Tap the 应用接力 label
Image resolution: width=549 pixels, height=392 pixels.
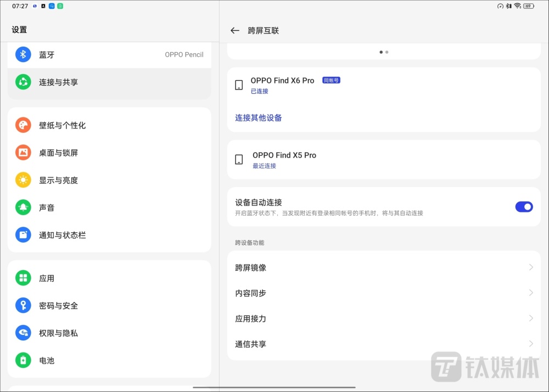pyautogui.click(x=251, y=318)
